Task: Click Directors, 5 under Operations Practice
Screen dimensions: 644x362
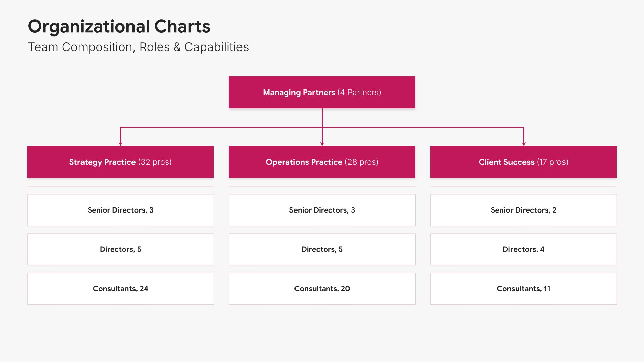Action: [x=322, y=249]
